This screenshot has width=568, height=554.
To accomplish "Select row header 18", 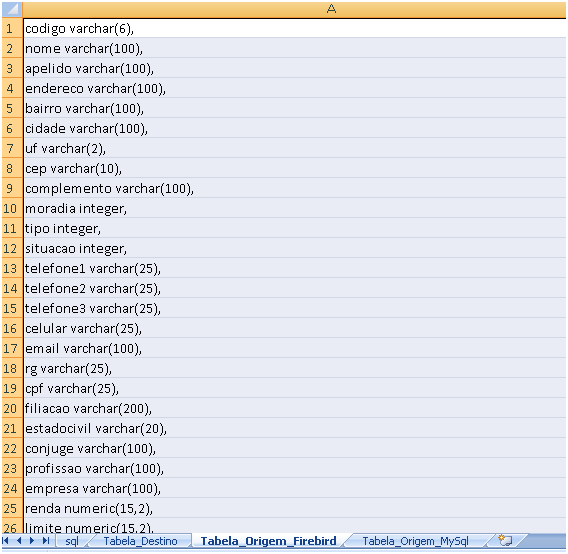I will [12, 368].
